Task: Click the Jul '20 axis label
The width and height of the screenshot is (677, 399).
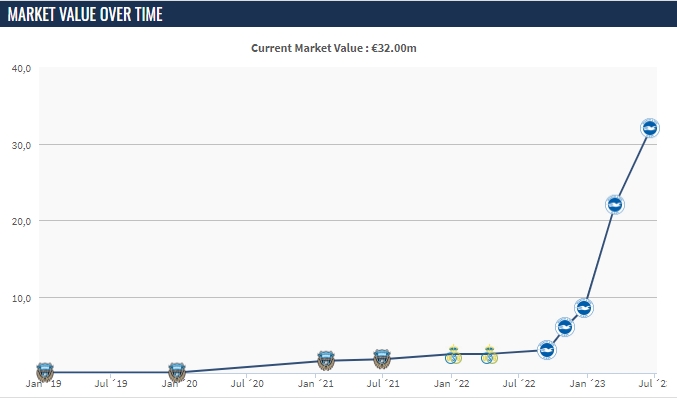Action: coord(247,383)
